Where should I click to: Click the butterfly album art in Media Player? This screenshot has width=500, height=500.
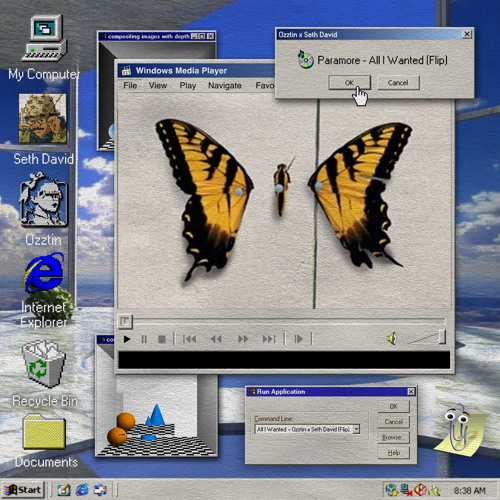(285, 202)
